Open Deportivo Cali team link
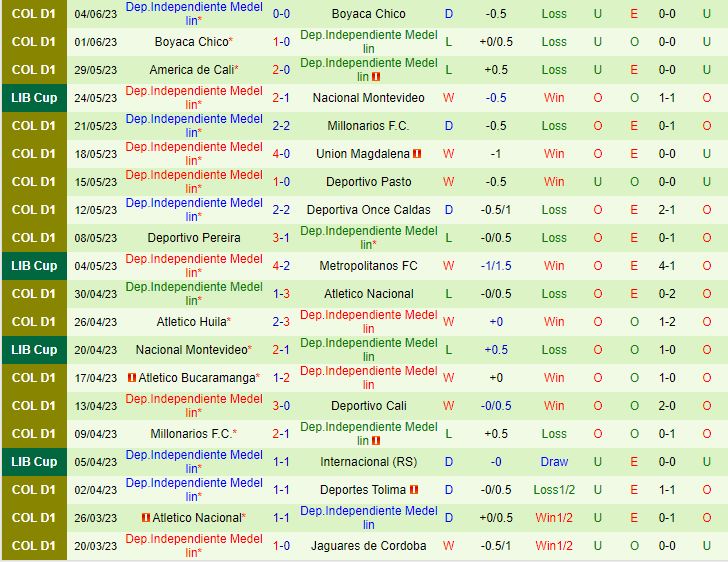This screenshot has width=728, height=562. click(369, 406)
